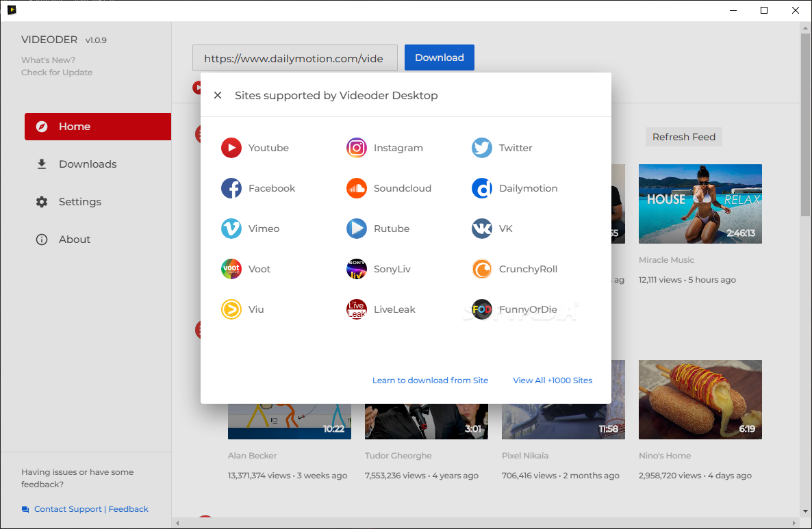812x529 pixels.
Task: Click the Youtube label text
Action: click(268, 148)
